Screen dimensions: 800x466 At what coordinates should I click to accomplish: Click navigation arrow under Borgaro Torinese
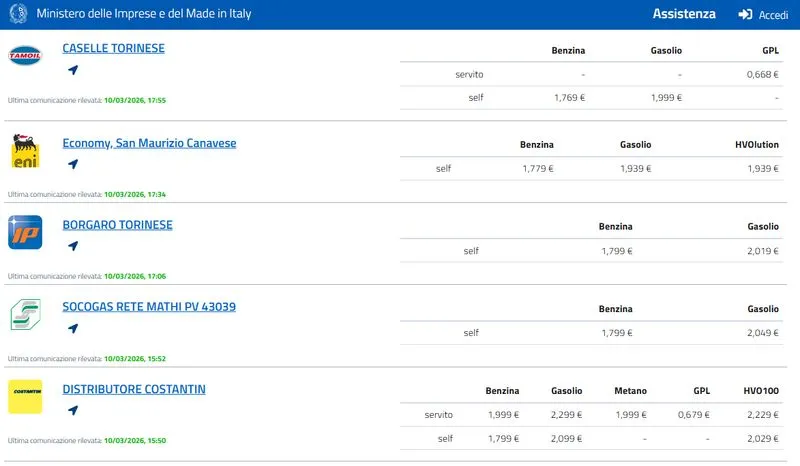point(73,247)
